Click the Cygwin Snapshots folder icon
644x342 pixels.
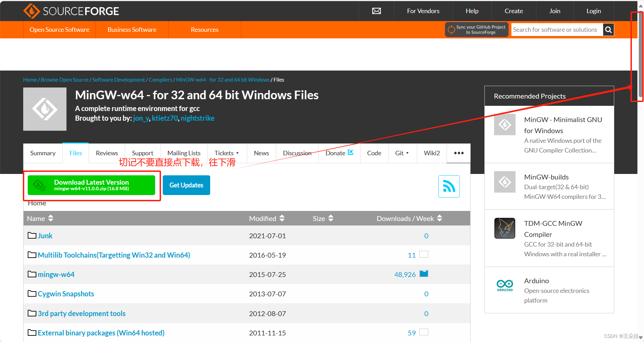[x=32, y=294]
